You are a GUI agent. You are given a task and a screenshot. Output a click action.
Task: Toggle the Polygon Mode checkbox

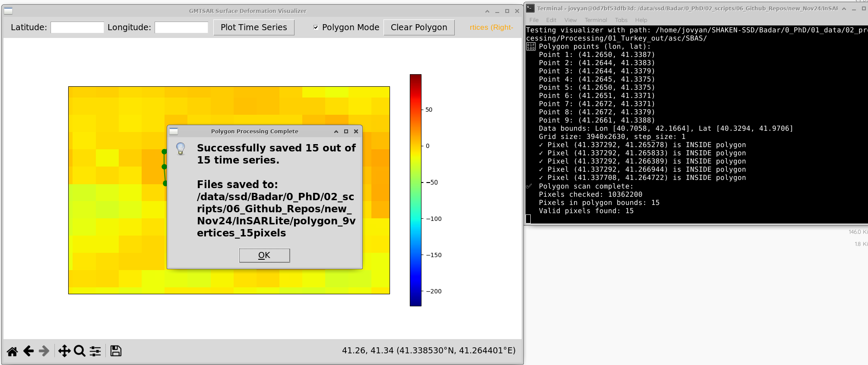pos(316,27)
